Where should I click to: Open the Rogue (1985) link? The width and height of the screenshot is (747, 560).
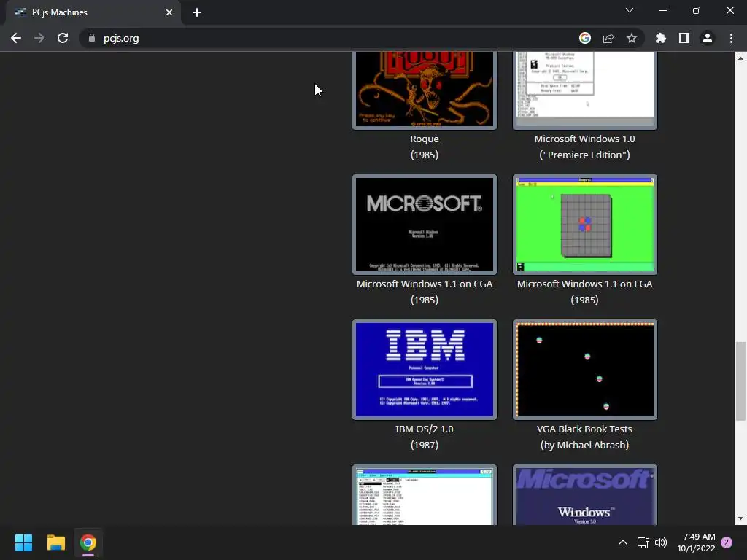[424, 147]
